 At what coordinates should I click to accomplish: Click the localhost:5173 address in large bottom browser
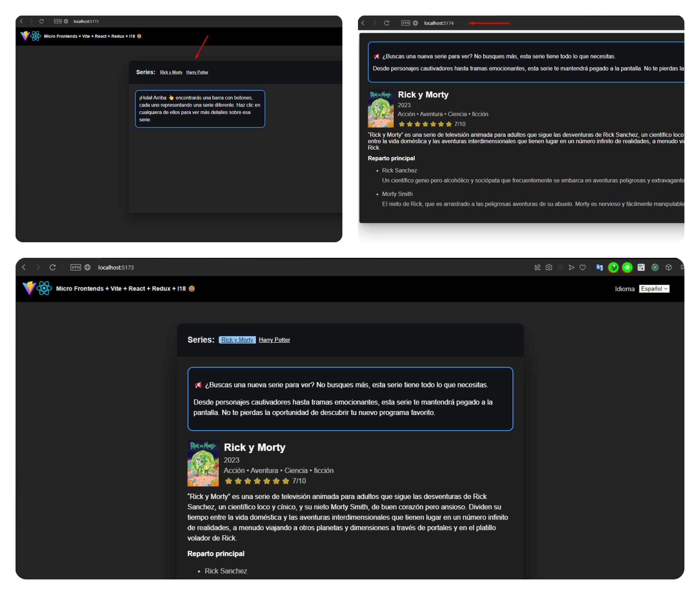point(116,268)
